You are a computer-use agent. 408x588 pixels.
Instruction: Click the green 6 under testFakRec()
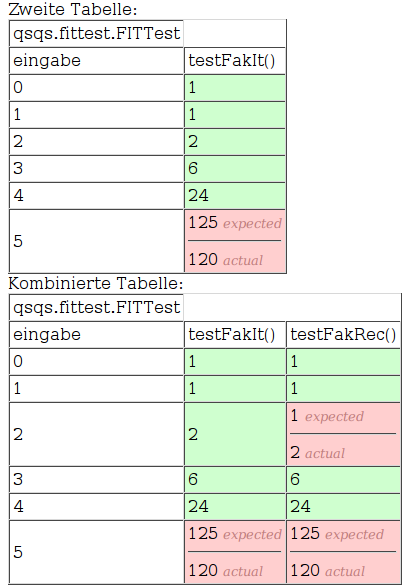(343, 480)
